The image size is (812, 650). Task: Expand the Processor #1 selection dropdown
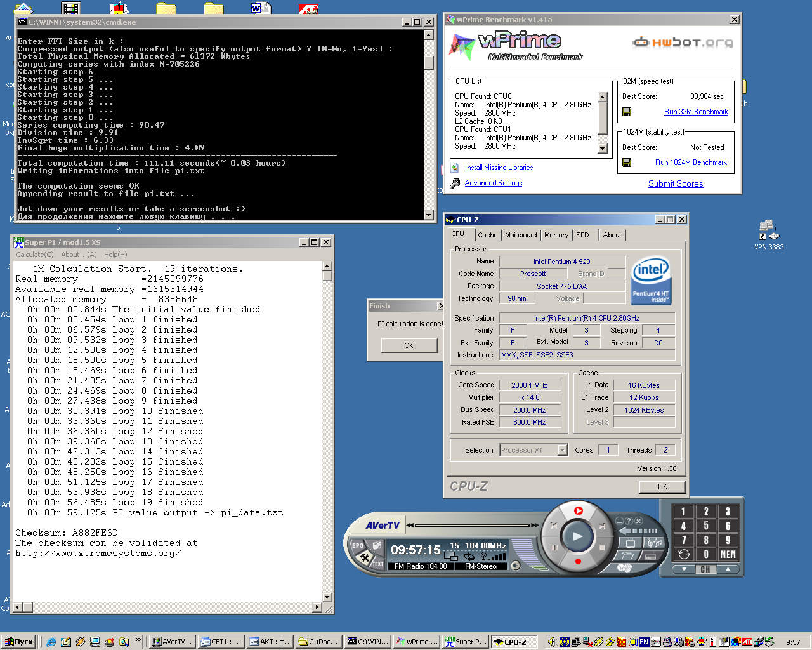coord(562,450)
